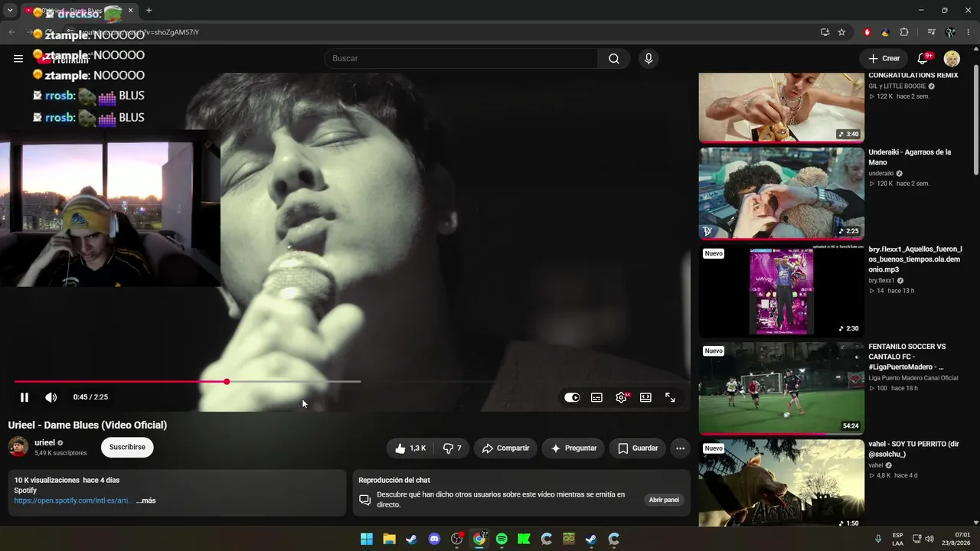The image size is (980, 551).
Task: Open chat replay with Abrir panel
Action: 664,500
